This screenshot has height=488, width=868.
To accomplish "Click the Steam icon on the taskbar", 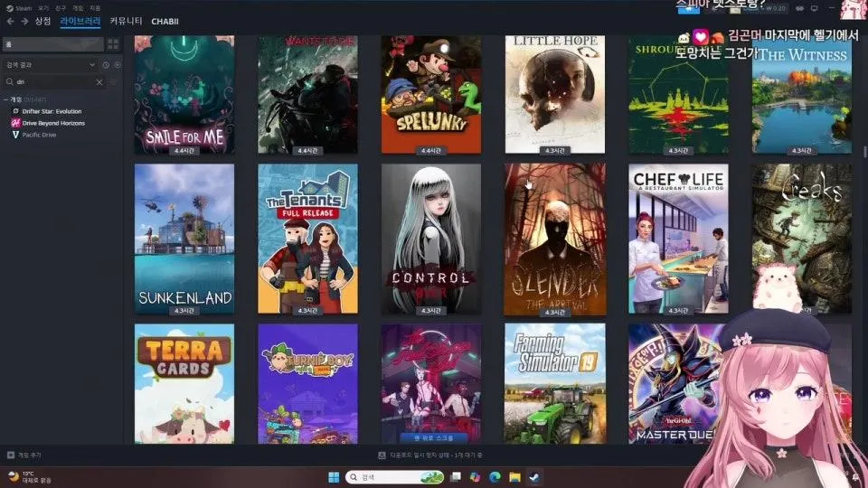I will click(534, 477).
